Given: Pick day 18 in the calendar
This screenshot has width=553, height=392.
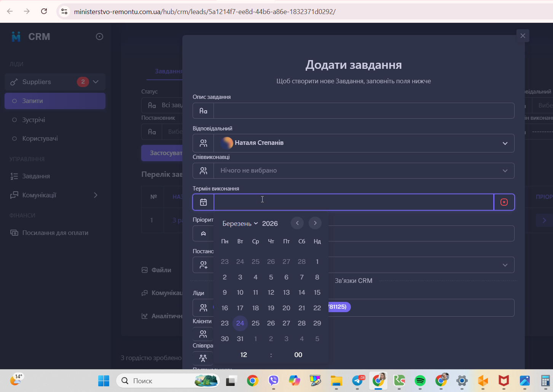Looking at the screenshot, I should pos(255,308).
